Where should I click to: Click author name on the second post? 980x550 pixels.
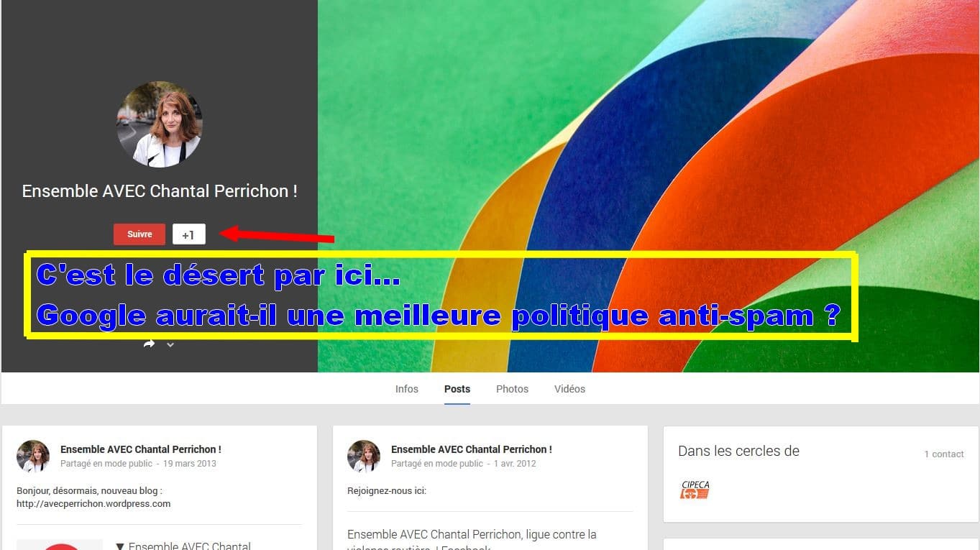(x=472, y=449)
